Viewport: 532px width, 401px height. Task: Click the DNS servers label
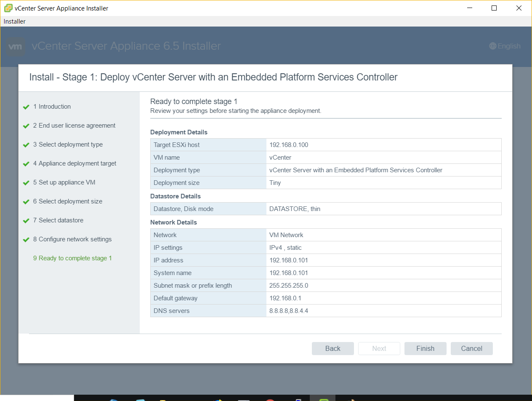[x=172, y=311]
